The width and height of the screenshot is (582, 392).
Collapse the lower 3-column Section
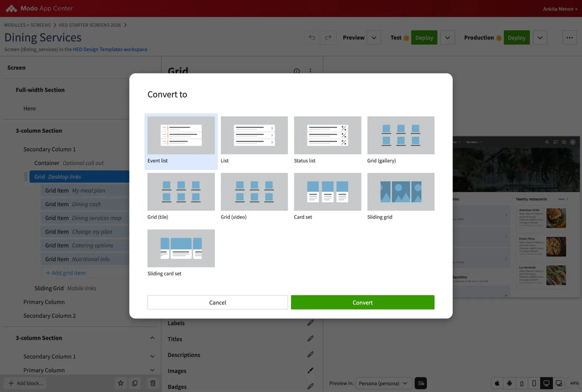[x=152, y=338]
